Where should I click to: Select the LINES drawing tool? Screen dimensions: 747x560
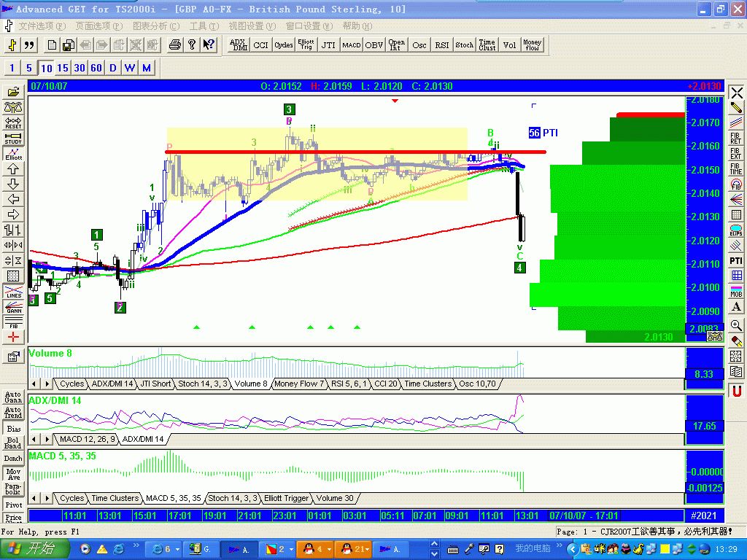[x=13, y=292]
